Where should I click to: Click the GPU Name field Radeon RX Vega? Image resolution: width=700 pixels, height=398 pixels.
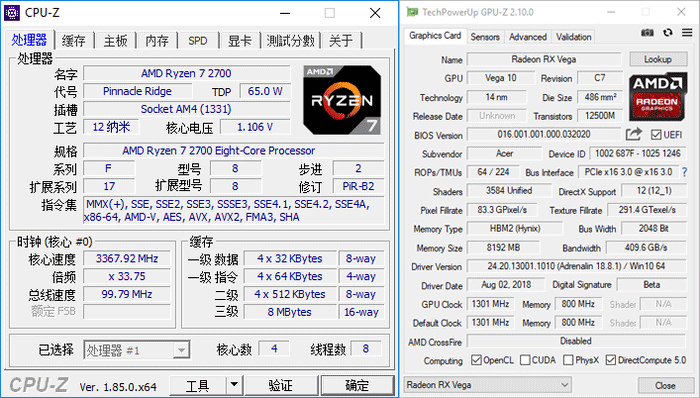pos(544,59)
